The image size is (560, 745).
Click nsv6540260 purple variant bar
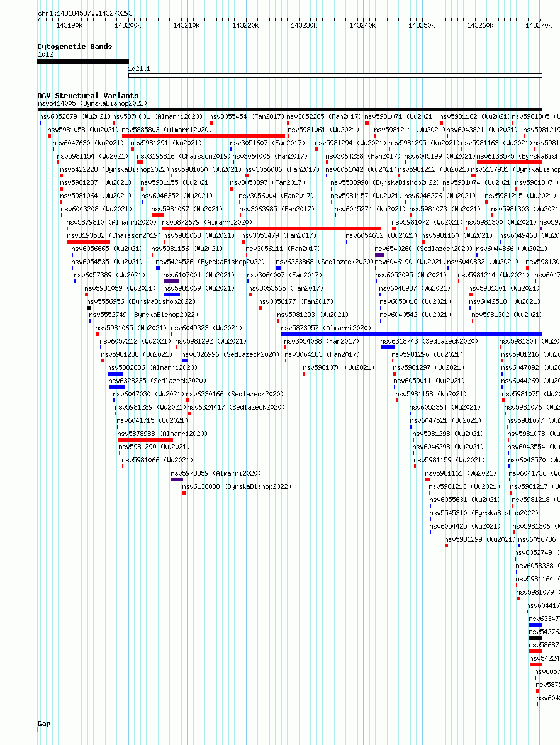(x=379, y=255)
